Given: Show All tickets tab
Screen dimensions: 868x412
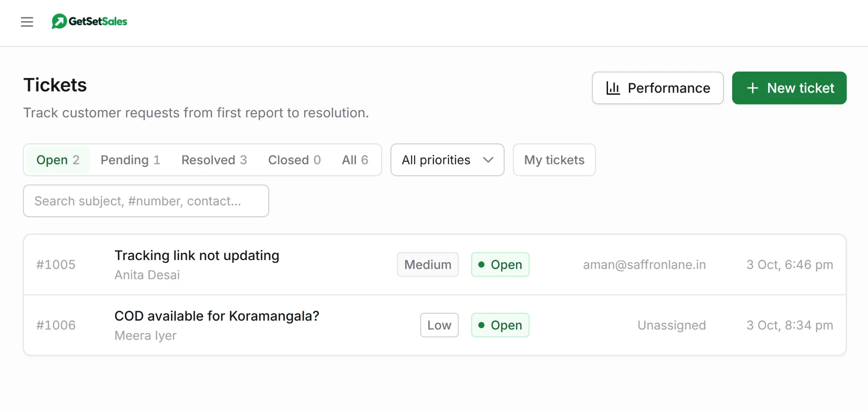Looking at the screenshot, I should 355,160.
